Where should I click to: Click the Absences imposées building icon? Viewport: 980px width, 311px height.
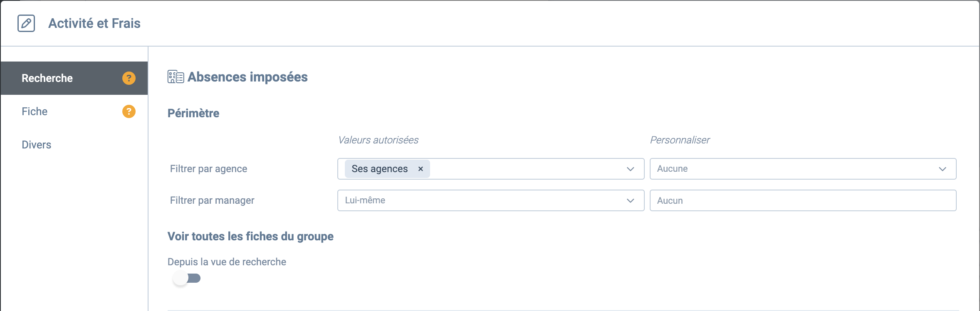[x=176, y=77]
